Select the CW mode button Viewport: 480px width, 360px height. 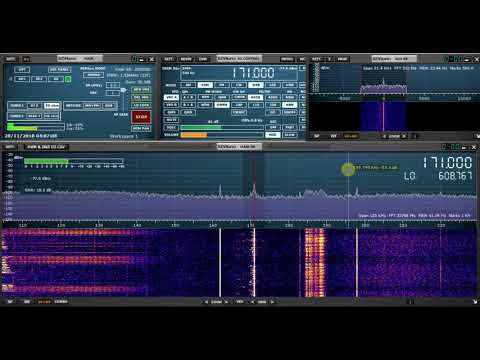(x=239, y=85)
